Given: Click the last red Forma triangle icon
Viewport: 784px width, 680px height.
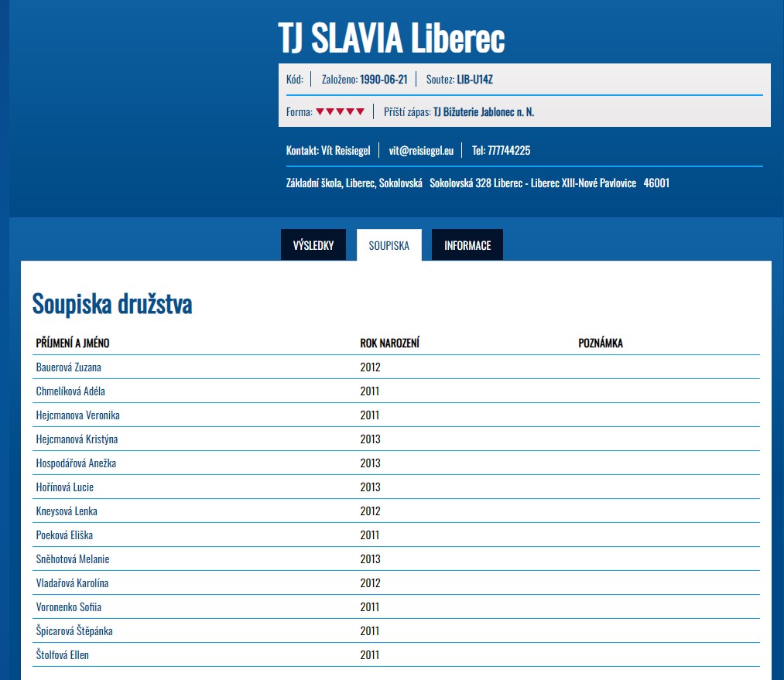Looking at the screenshot, I should [360, 111].
